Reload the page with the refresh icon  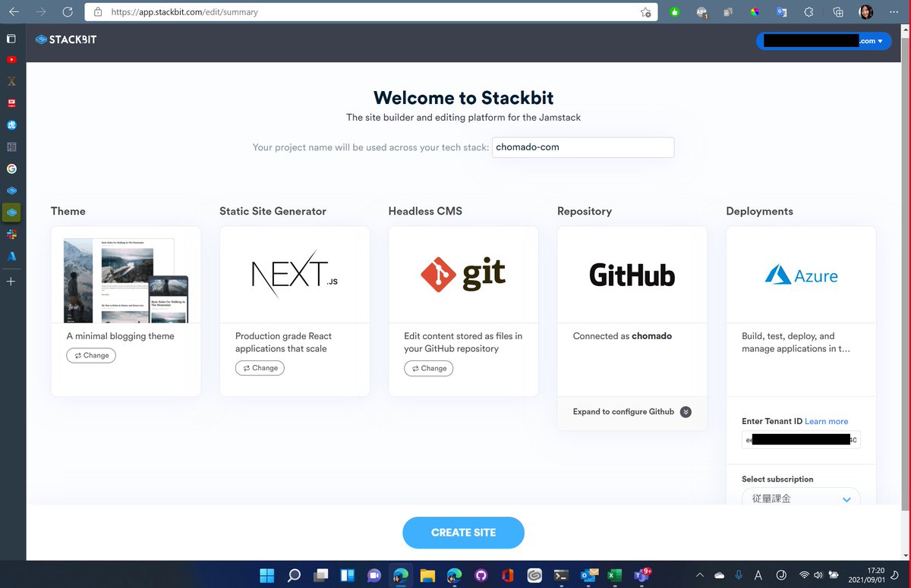click(68, 12)
